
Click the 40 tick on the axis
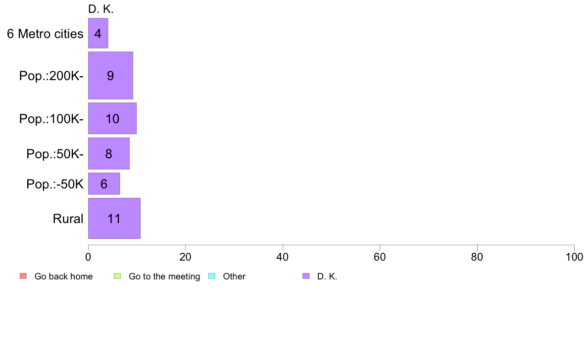283,257
